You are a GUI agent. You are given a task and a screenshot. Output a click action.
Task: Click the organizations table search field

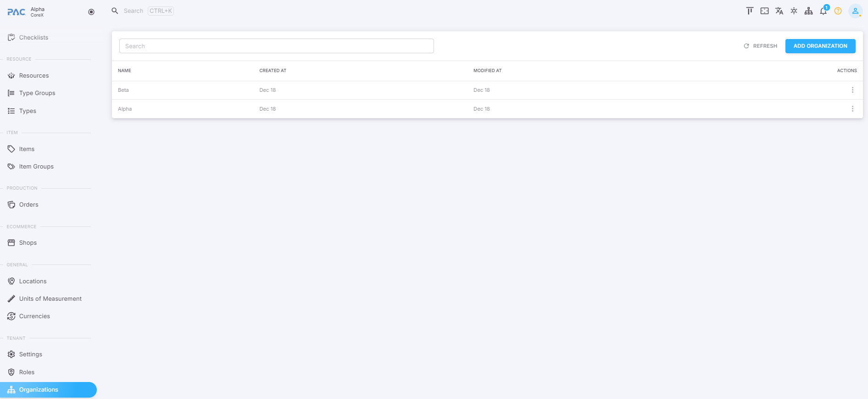click(x=276, y=46)
